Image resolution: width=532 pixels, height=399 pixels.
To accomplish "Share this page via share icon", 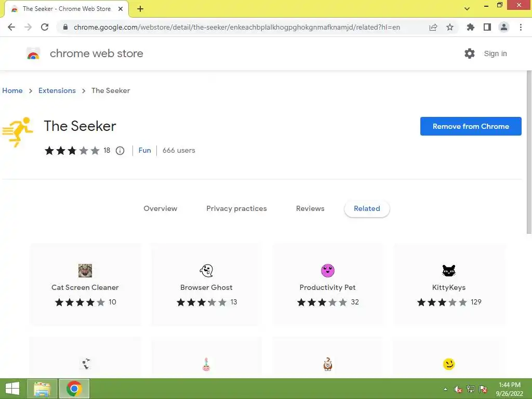I will [433, 27].
